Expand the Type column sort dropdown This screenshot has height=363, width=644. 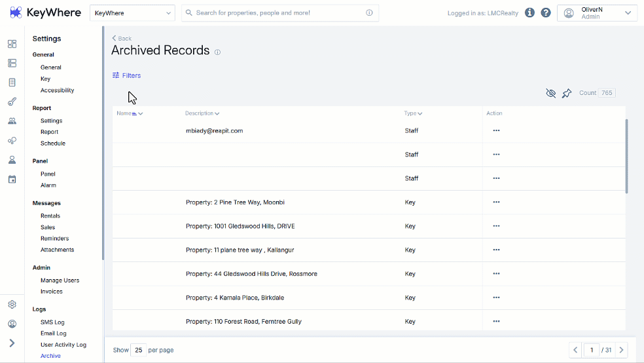[x=420, y=113]
